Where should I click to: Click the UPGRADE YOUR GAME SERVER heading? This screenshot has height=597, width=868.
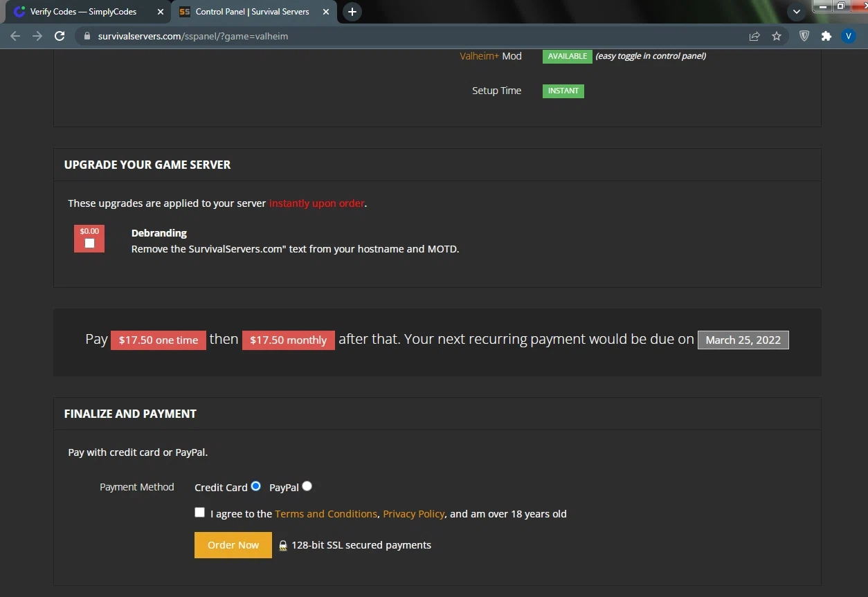point(147,165)
